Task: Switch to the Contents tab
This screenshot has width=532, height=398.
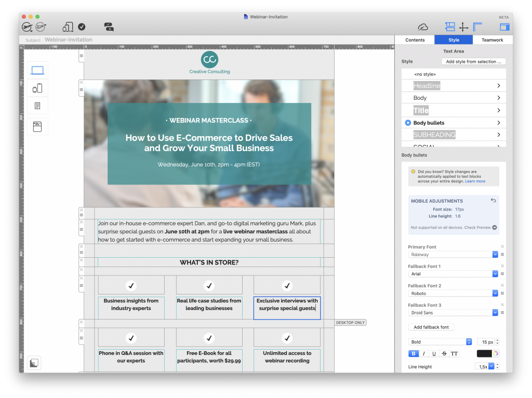Action: (415, 39)
